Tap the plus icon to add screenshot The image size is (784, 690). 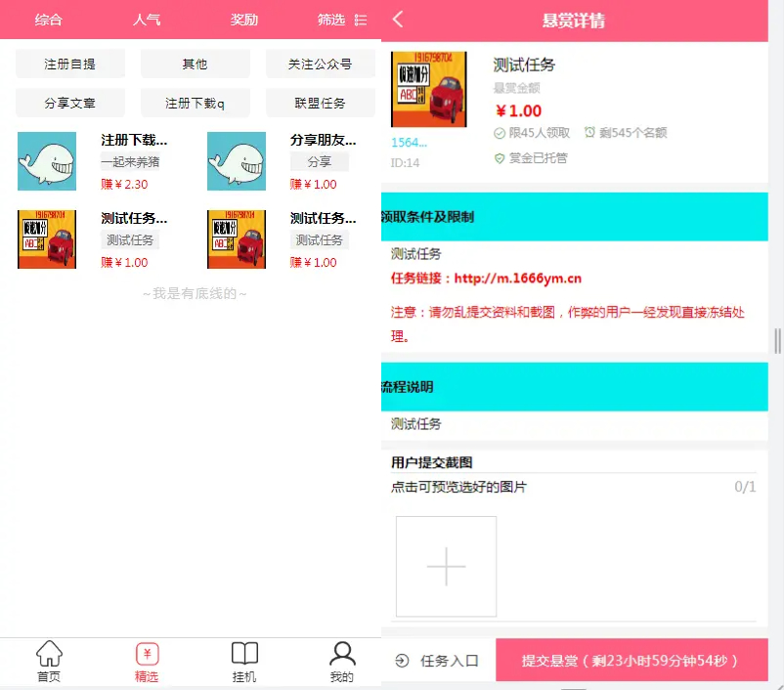[x=446, y=567]
